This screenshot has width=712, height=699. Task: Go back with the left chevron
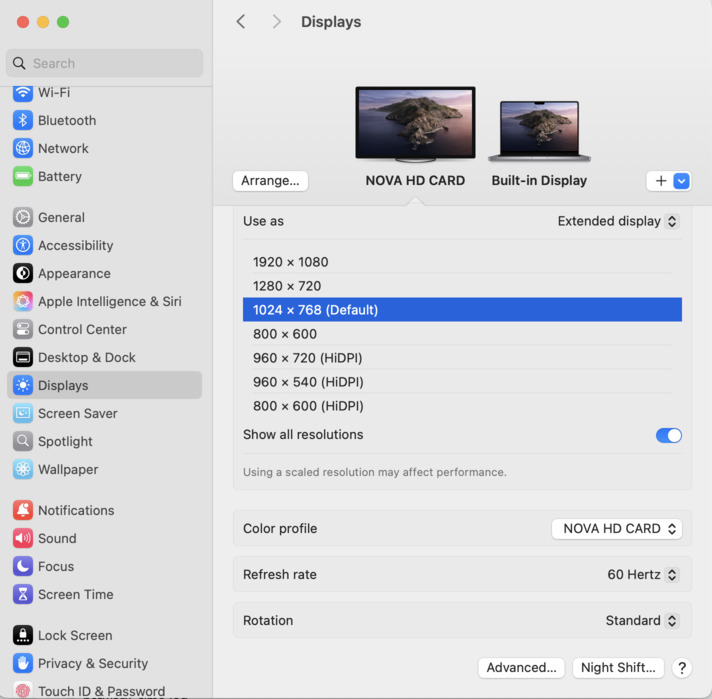pos(241,21)
